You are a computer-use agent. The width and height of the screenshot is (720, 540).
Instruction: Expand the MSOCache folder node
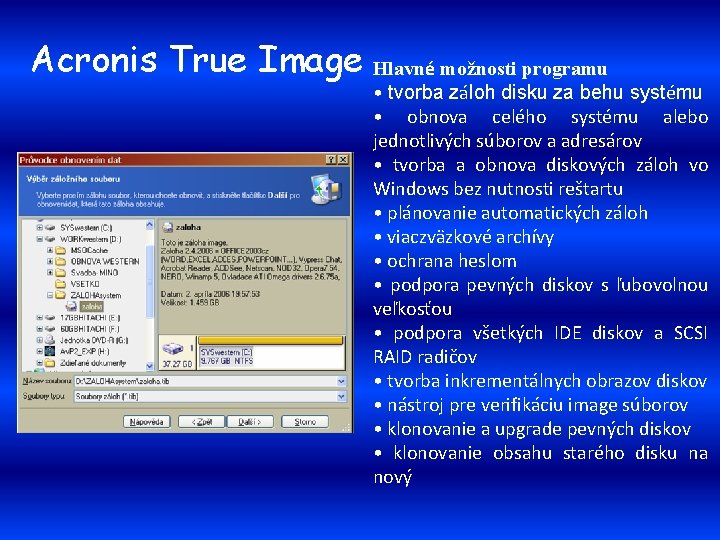pos(50,250)
